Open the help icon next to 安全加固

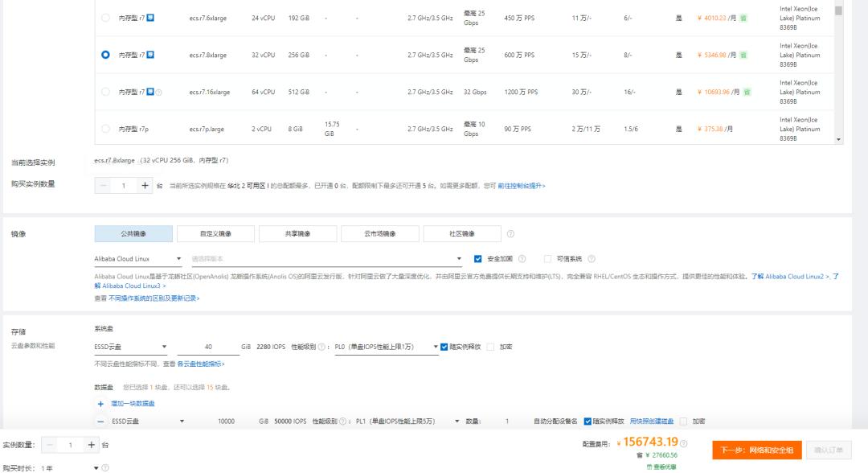524,258
